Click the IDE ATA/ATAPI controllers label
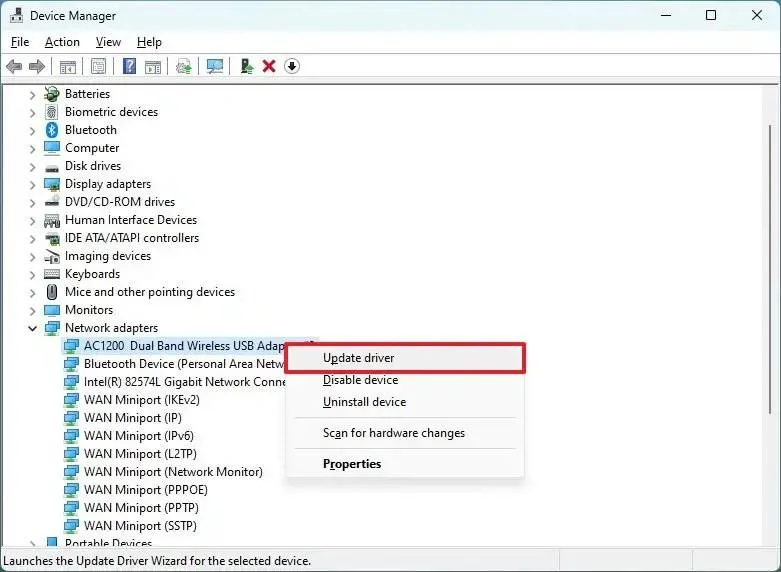The width and height of the screenshot is (781, 572). click(132, 238)
